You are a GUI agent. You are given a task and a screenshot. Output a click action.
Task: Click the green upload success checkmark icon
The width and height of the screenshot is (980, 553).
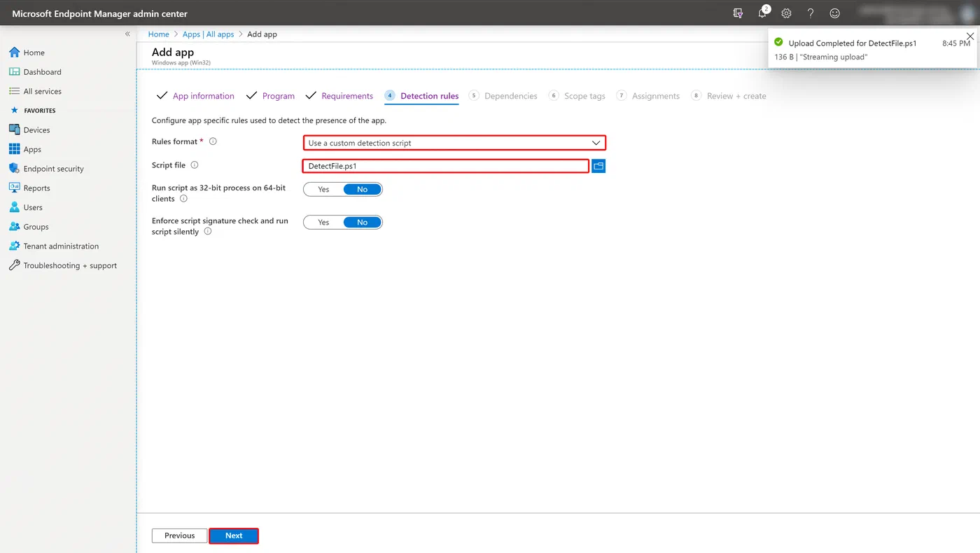coord(778,43)
